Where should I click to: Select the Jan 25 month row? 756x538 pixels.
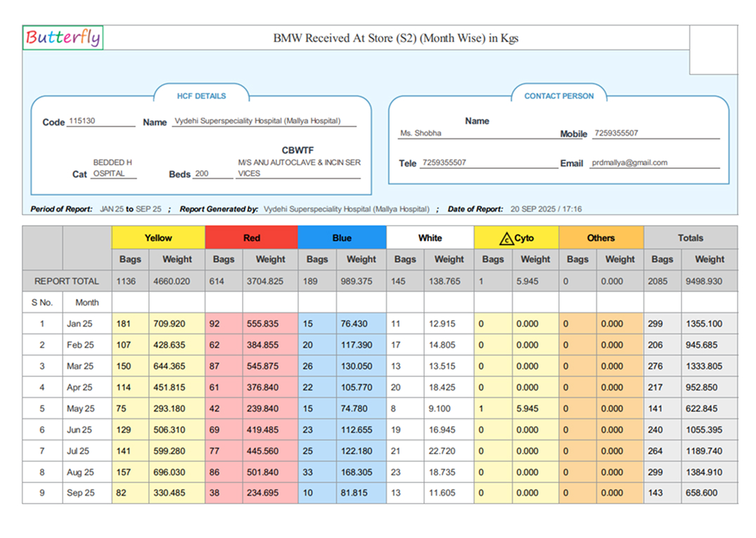tap(81, 324)
